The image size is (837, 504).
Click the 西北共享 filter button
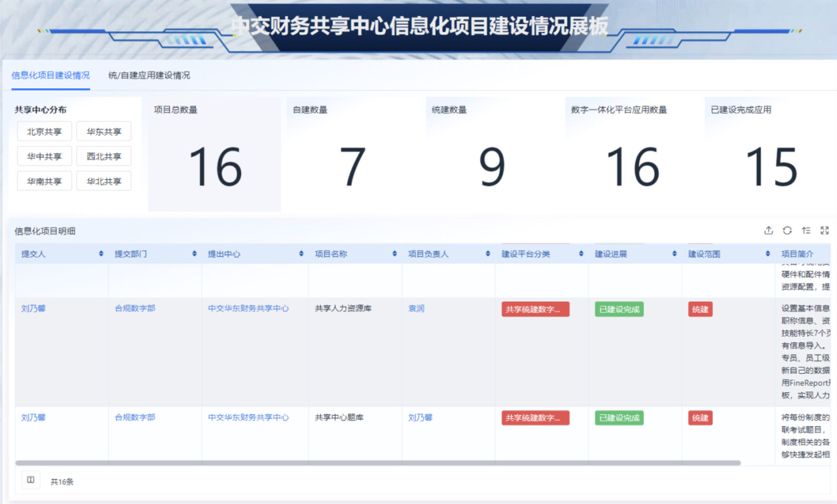pos(104,156)
